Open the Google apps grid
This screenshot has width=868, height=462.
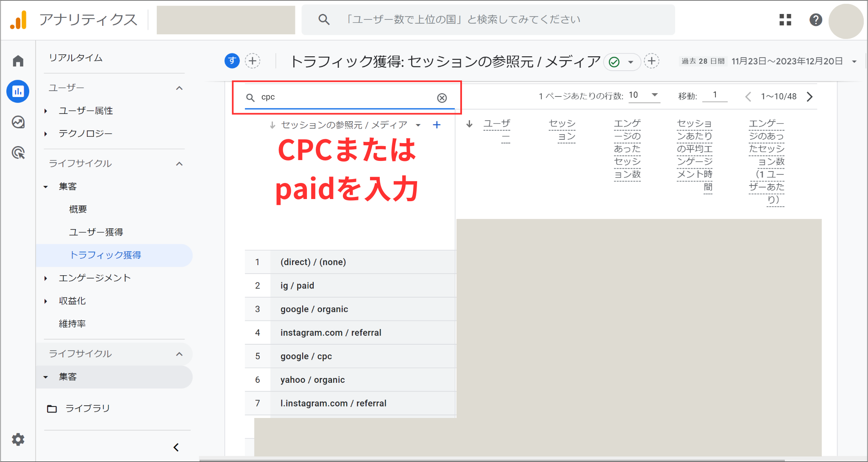point(785,19)
